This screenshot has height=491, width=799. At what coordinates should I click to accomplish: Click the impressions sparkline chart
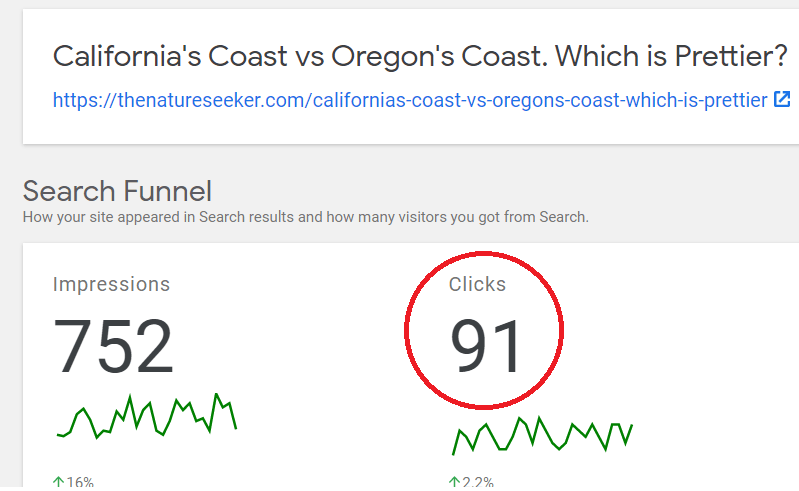(x=147, y=416)
